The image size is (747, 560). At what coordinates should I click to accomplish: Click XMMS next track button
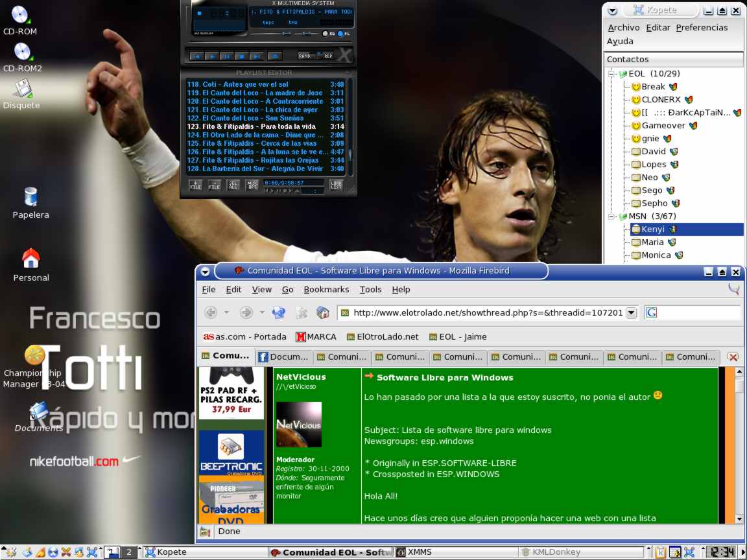tap(257, 56)
